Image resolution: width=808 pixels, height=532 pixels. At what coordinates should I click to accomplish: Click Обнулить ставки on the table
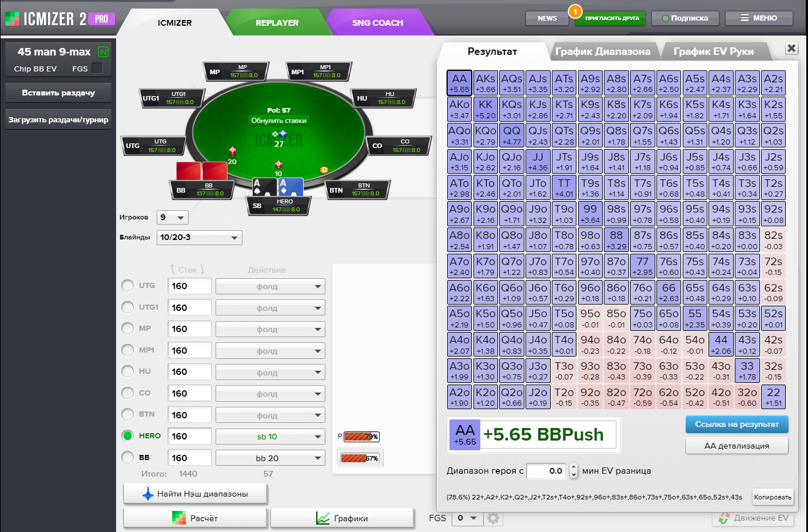click(279, 121)
